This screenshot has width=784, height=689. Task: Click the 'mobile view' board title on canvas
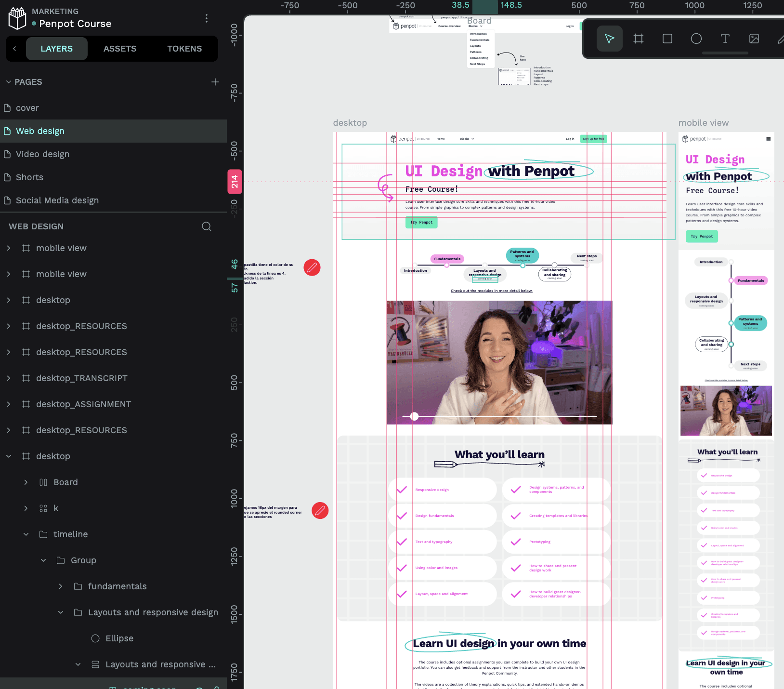[x=704, y=123]
